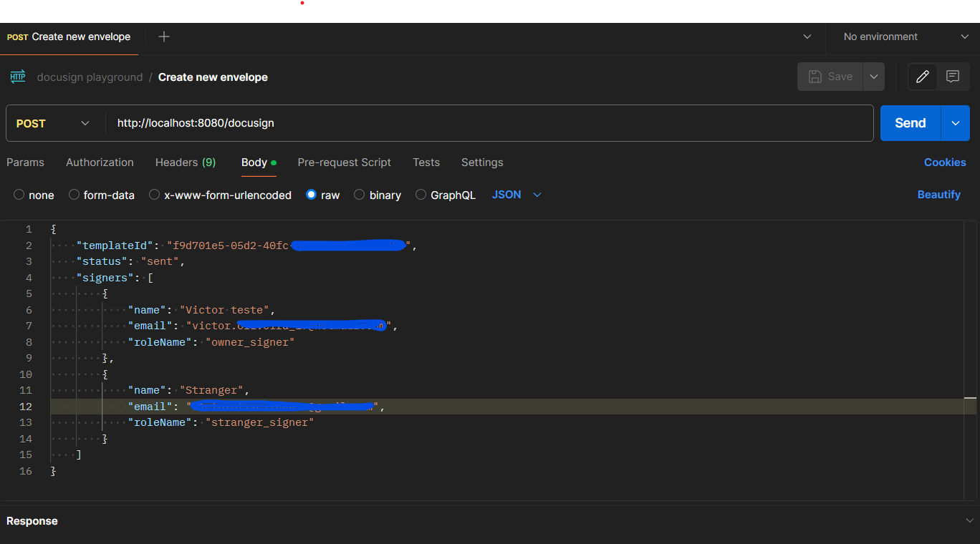Image resolution: width=980 pixels, height=544 pixels.
Task: Click the Create new envelope request title
Action: pyautogui.click(x=213, y=77)
